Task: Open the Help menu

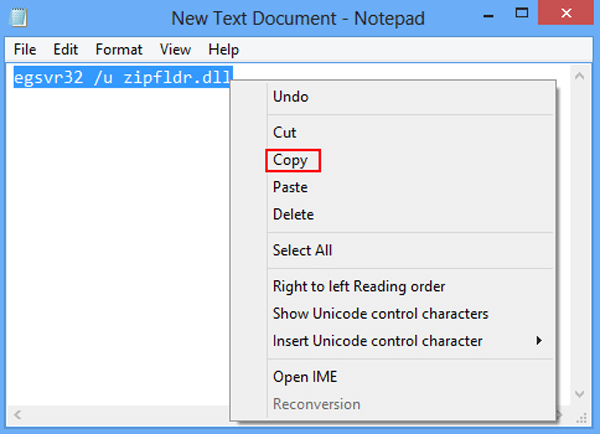Action: click(223, 50)
